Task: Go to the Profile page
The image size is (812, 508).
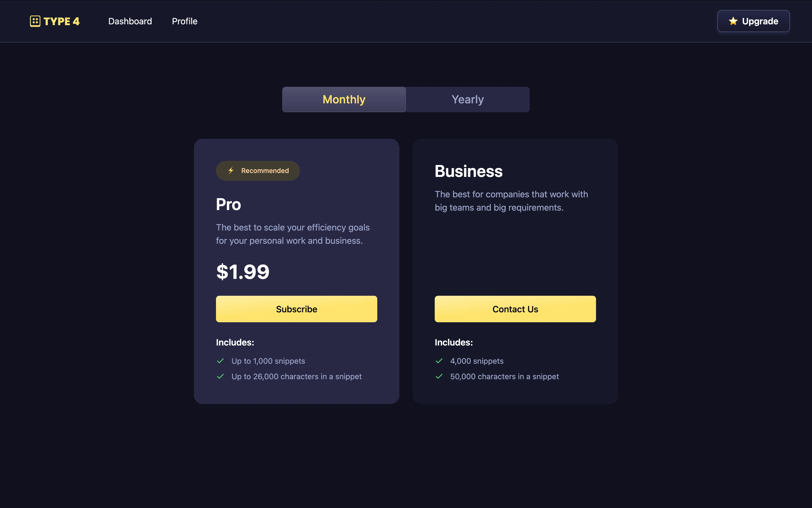Action: (x=184, y=21)
